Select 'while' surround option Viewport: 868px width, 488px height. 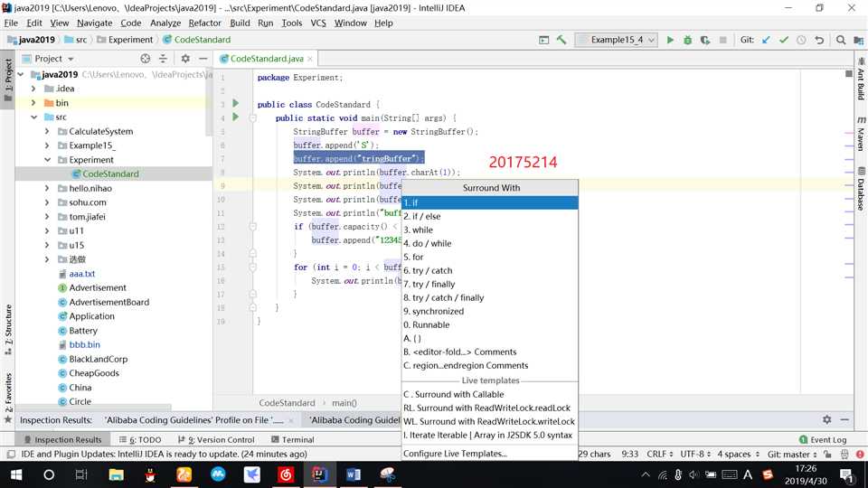click(x=490, y=230)
